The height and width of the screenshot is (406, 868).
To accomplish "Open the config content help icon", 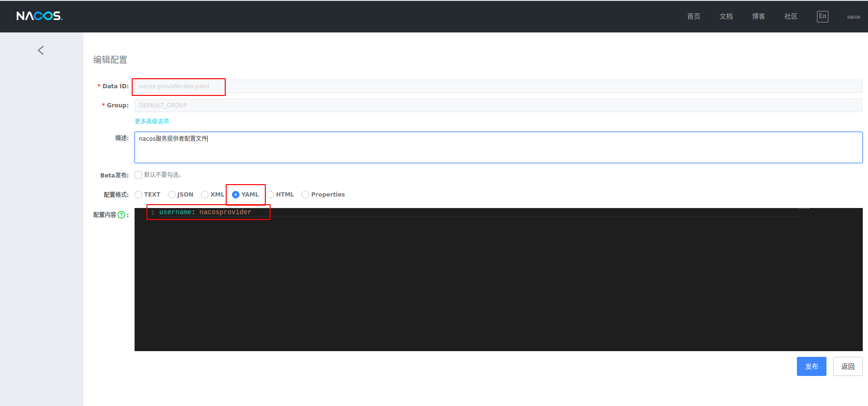I will (x=121, y=215).
